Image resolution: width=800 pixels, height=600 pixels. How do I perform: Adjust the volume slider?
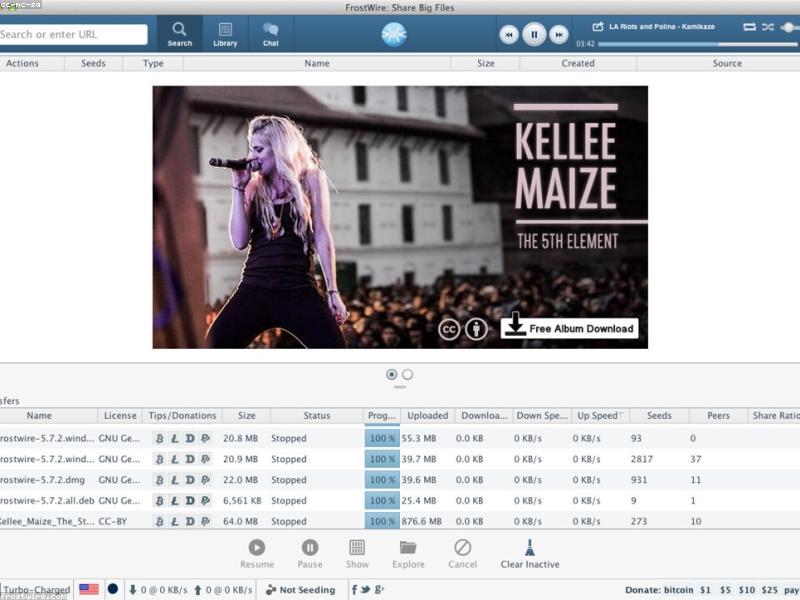click(x=790, y=27)
